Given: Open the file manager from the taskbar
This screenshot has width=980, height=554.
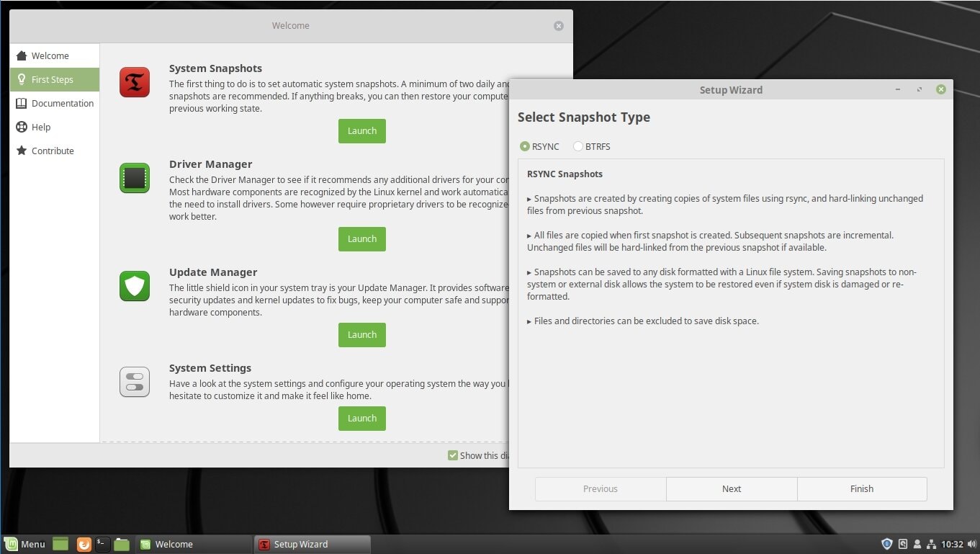Looking at the screenshot, I should [121, 544].
